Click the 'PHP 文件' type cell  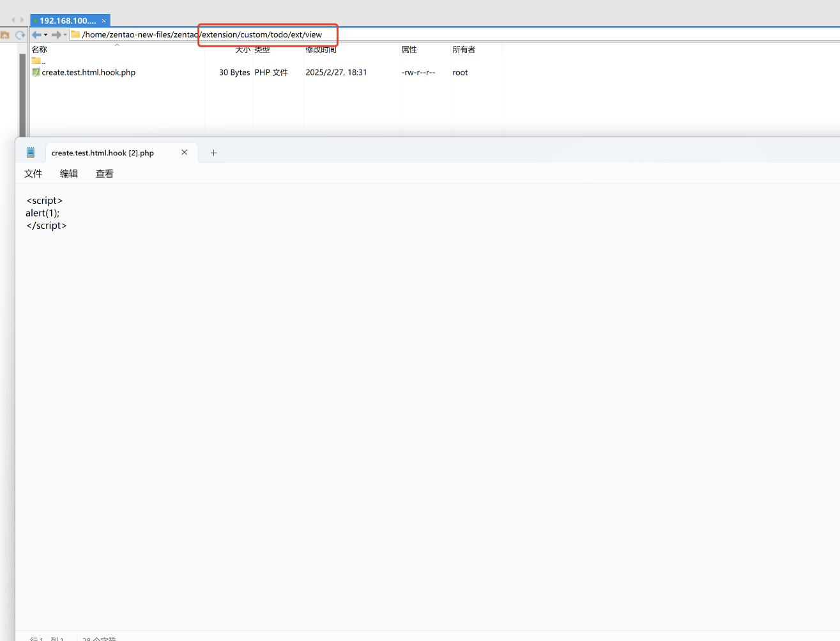pyautogui.click(x=271, y=72)
